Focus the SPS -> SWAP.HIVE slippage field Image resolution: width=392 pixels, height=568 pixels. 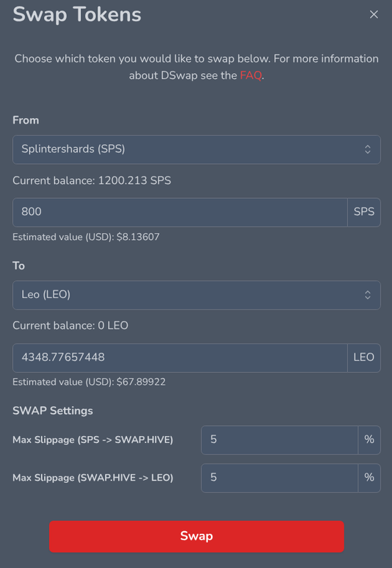(x=280, y=439)
